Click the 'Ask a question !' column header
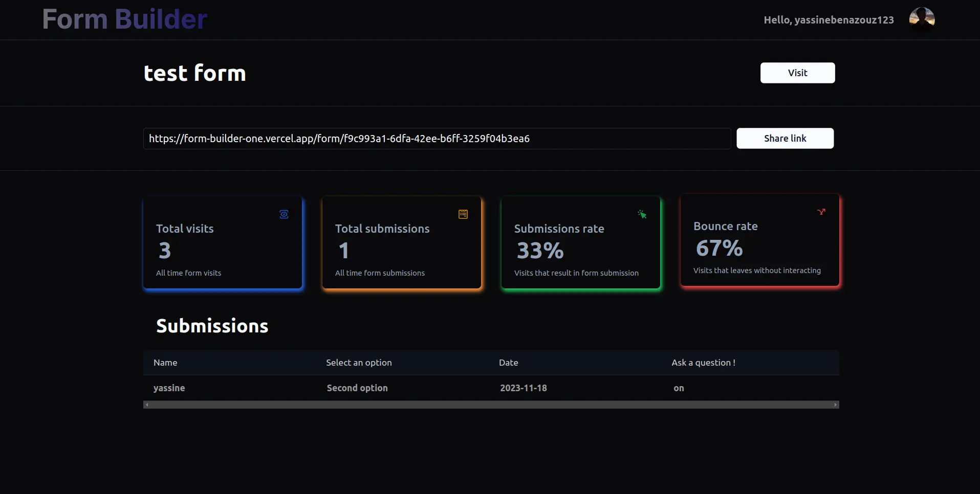 pyautogui.click(x=703, y=363)
